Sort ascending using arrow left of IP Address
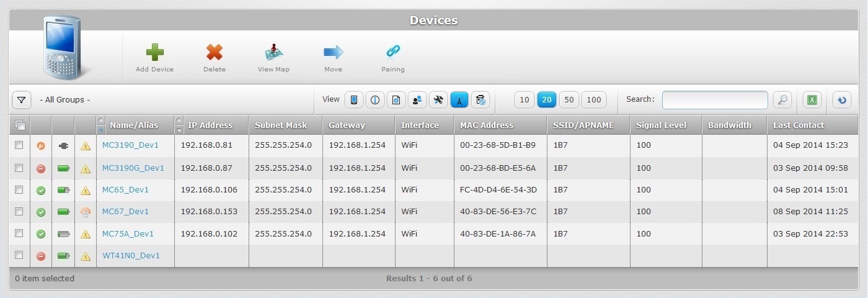Screen dimensions: 868x298 (x=179, y=120)
